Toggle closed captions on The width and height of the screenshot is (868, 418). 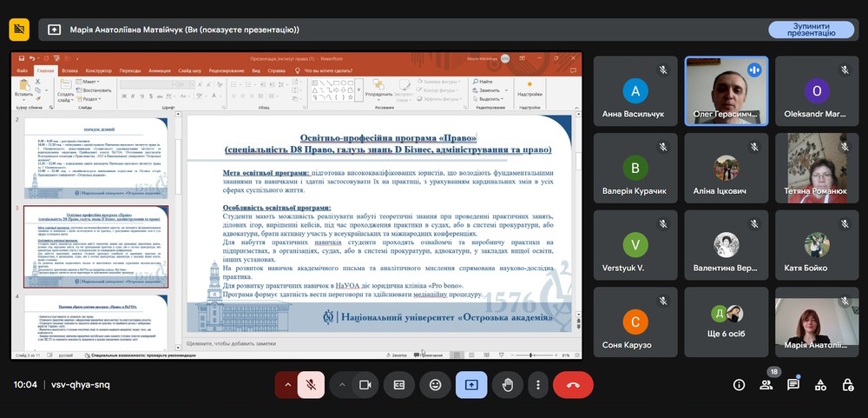point(399,385)
